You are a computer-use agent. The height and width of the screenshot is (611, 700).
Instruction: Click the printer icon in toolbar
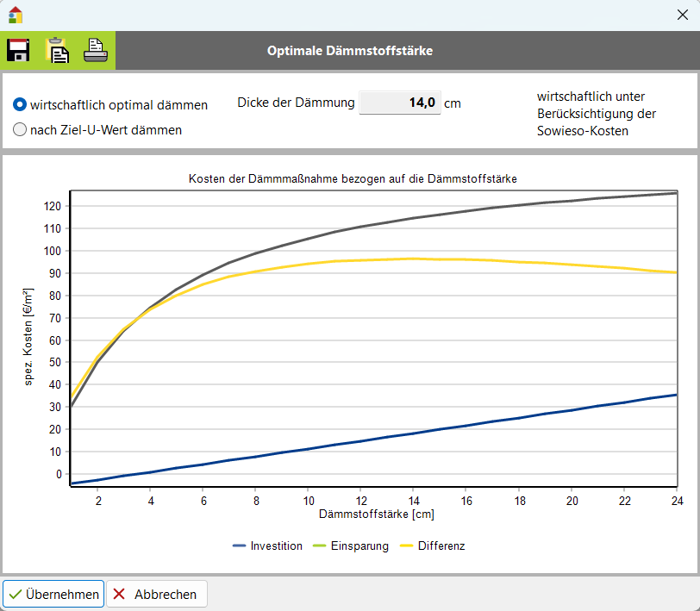pyautogui.click(x=96, y=51)
